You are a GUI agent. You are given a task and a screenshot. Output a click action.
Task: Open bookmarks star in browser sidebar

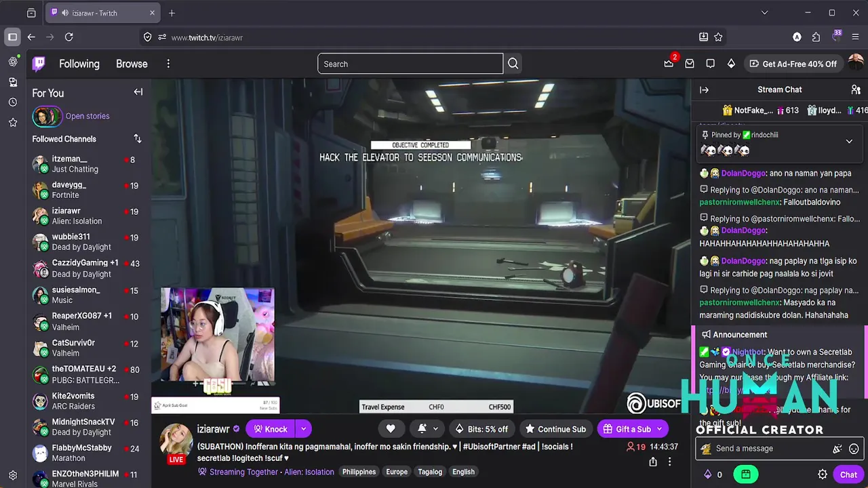(13, 123)
